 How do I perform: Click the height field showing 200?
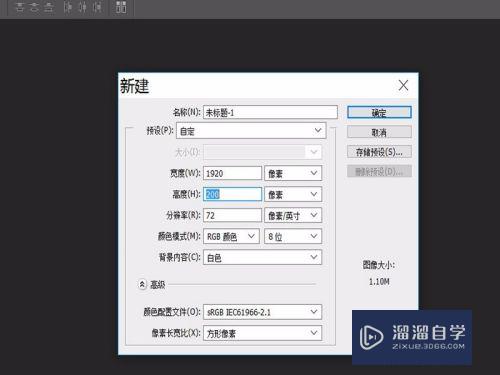pos(232,194)
